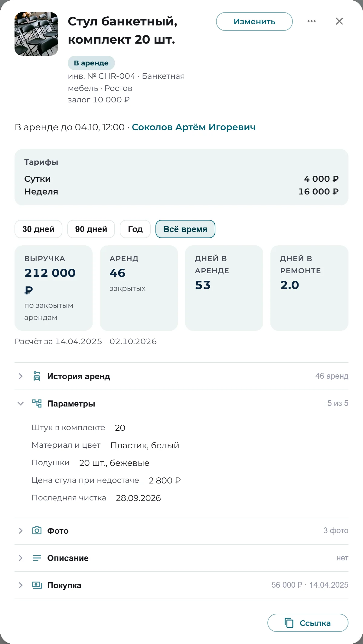
Task: Select the 30 дней period filter
Action: coord(38,229)
